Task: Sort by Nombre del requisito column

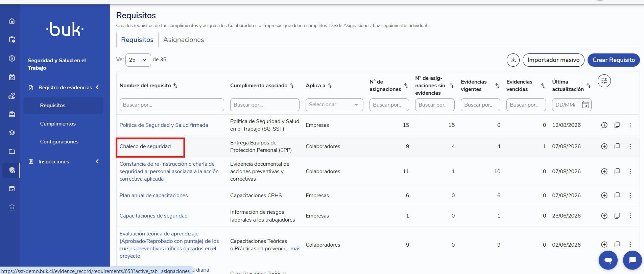Action: [x=175, y=86]
